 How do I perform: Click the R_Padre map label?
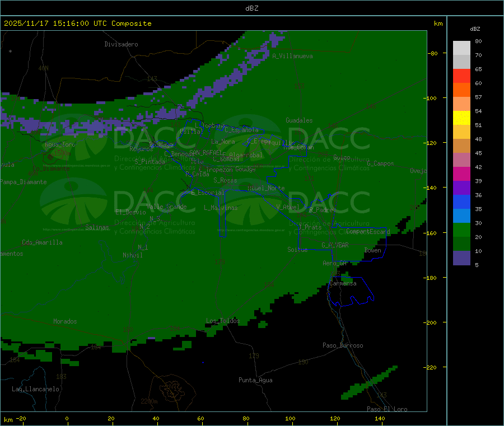[321, 210]
